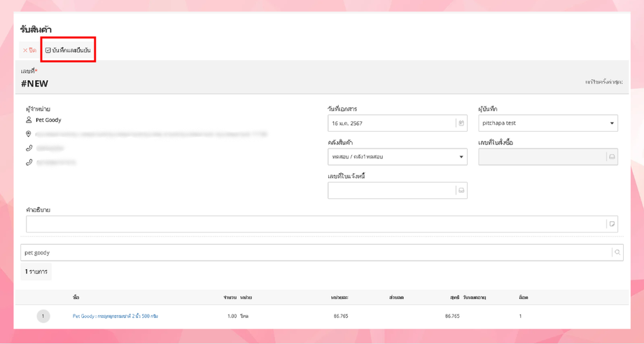Viewport: 644px width, 344px height.
Task: Open the Pet Goody product link
Action: pyautogui.click(x=115, y=316)
